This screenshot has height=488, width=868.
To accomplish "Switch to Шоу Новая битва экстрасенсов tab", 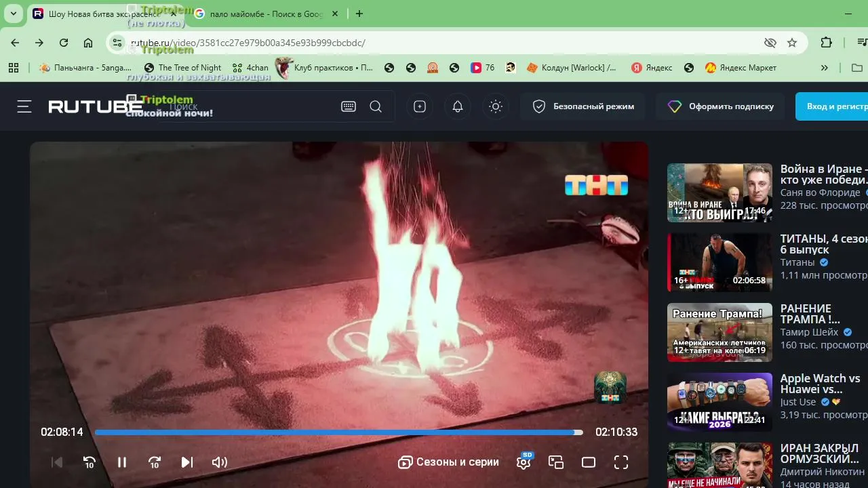I will point(103,14).
